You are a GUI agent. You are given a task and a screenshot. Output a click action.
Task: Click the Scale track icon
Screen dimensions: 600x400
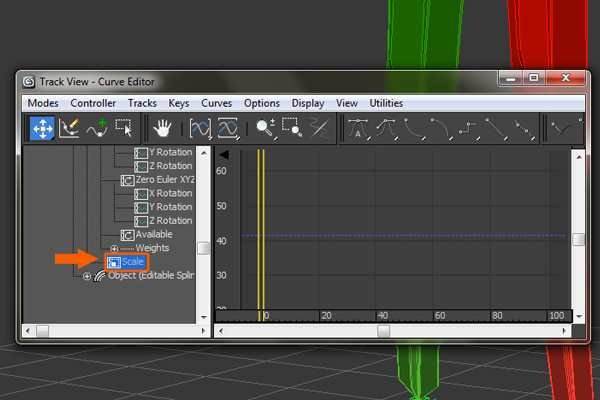114,262
